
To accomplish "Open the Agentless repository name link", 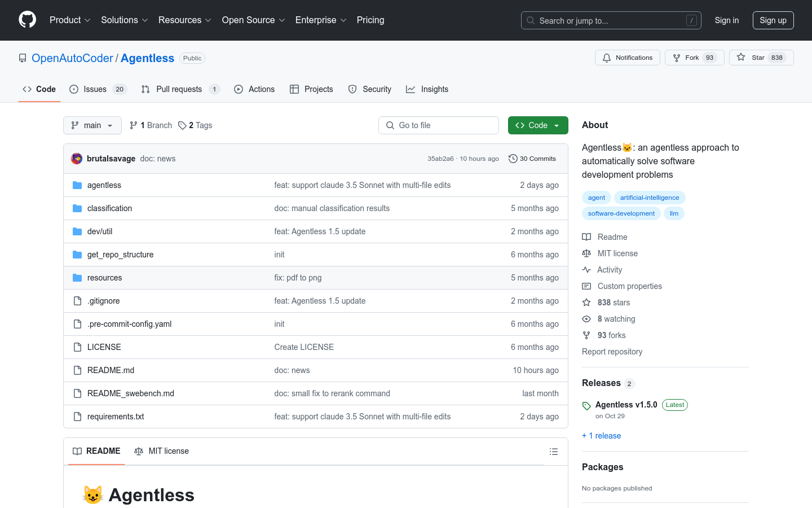I will pyautogui.click(x=147, y=58).
